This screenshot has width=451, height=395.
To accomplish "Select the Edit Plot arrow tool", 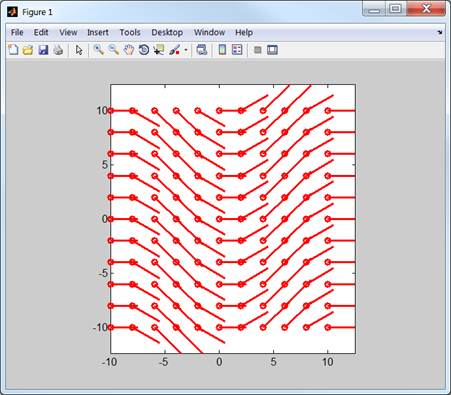I will (79, 50).
